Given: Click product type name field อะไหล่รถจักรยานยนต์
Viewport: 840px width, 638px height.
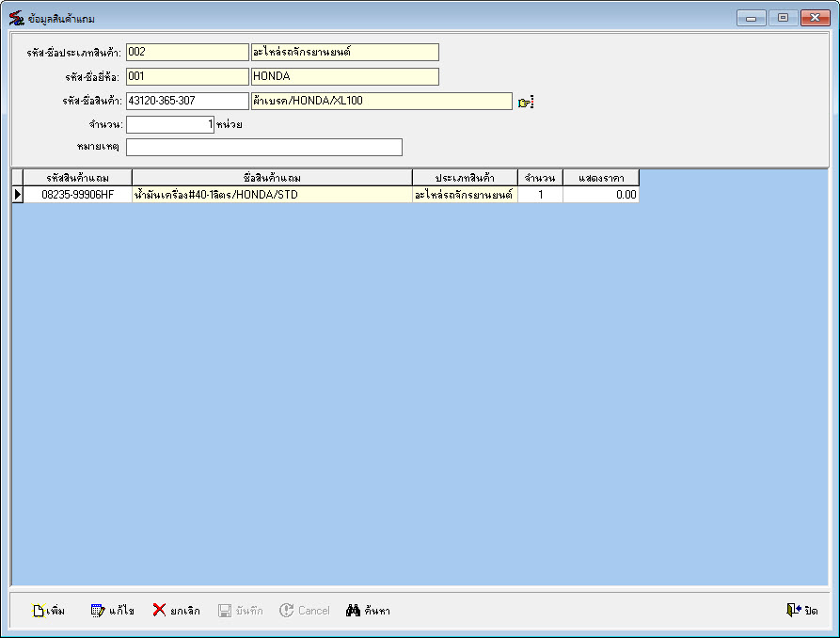Looking at the screenshot, I should tap(345, 52).
